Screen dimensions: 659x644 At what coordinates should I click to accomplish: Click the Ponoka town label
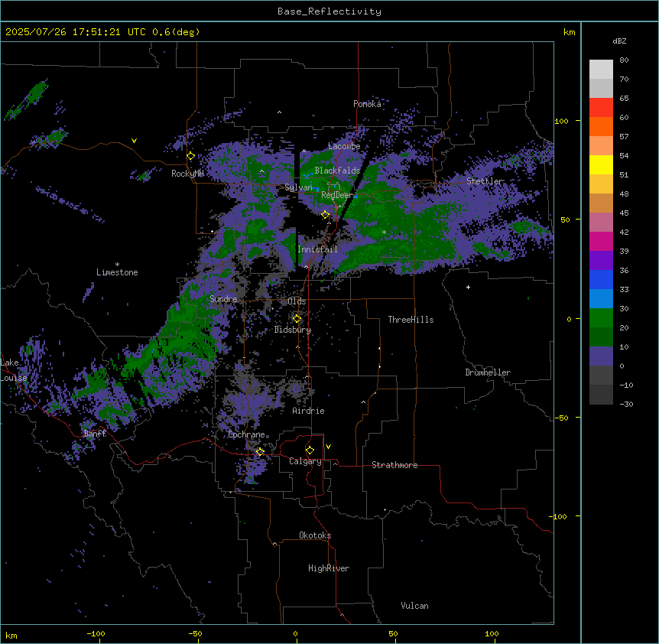point(367,104)
